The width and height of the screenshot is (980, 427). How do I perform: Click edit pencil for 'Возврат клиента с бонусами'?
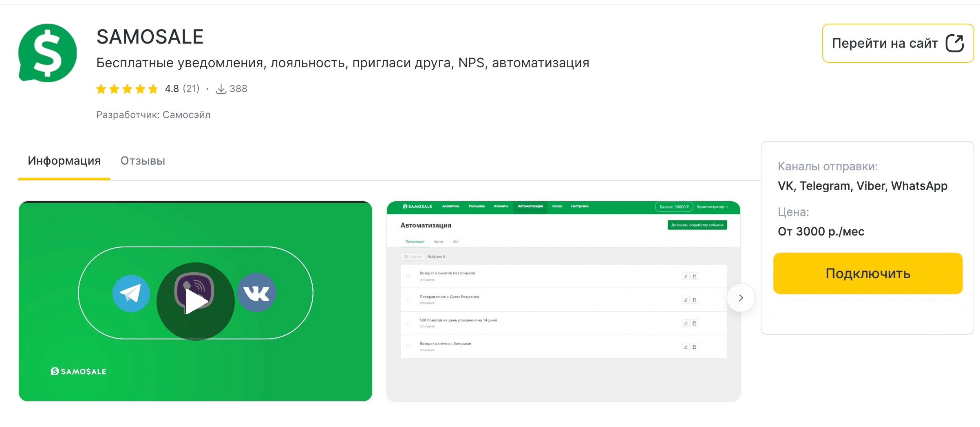(686, 347)
